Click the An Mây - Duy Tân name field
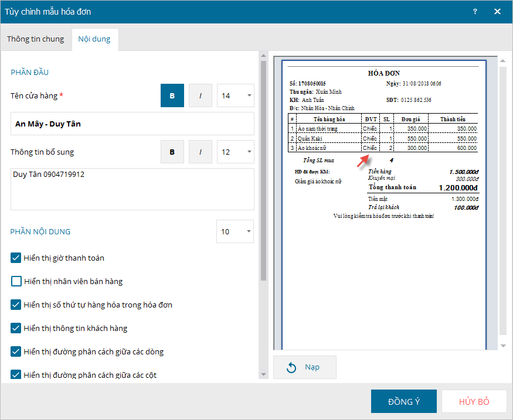 pos(132,124)
